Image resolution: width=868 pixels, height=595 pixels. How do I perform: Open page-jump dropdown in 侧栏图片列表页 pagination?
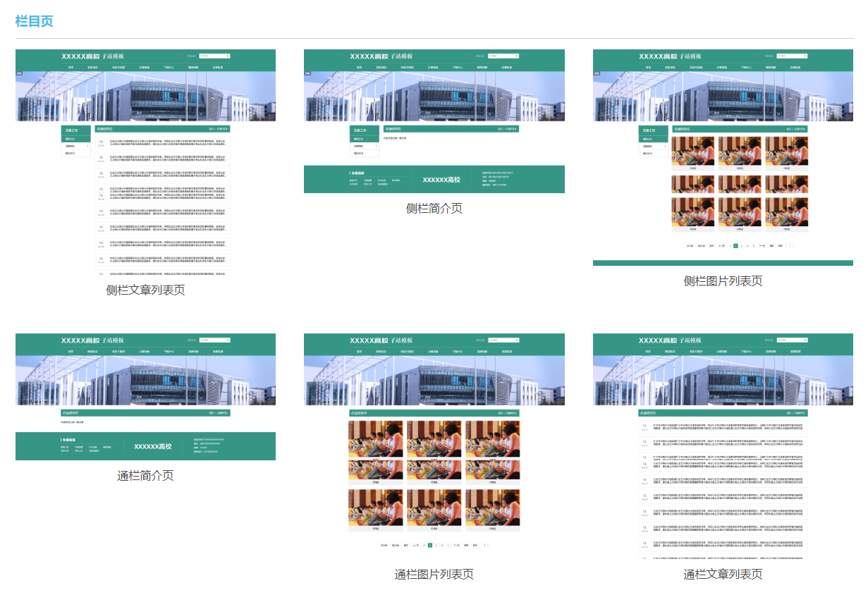[x=791, y=246]
